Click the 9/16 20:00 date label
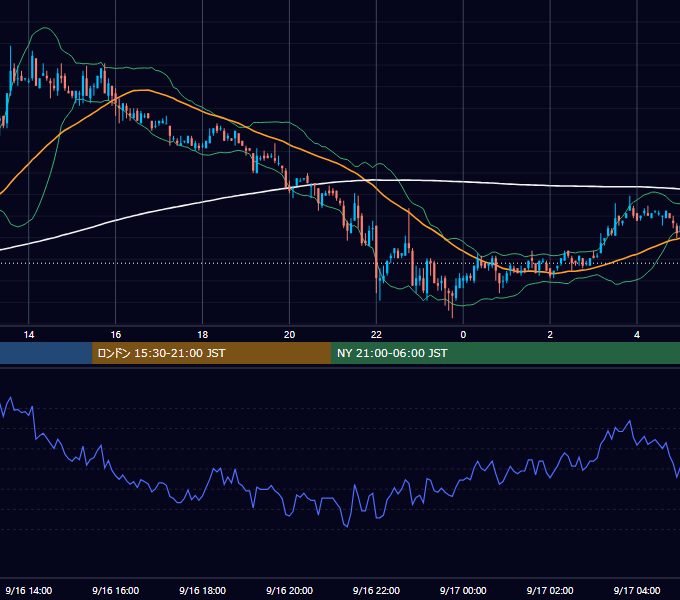The width and height of the screenshot is (680, 600). coord(289,590)
